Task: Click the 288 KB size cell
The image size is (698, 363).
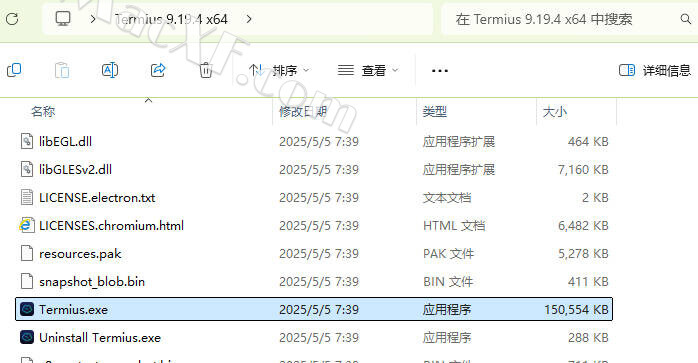Action: pos(588,338)
